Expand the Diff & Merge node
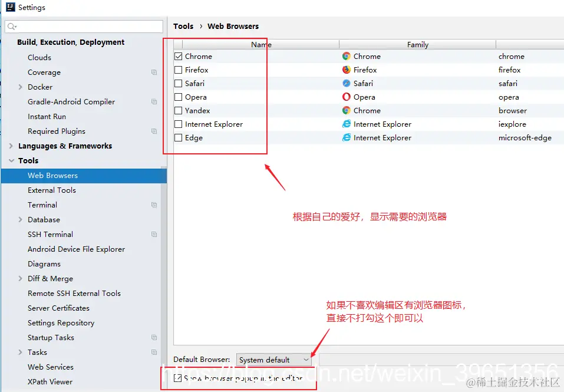 coord(20,279)
